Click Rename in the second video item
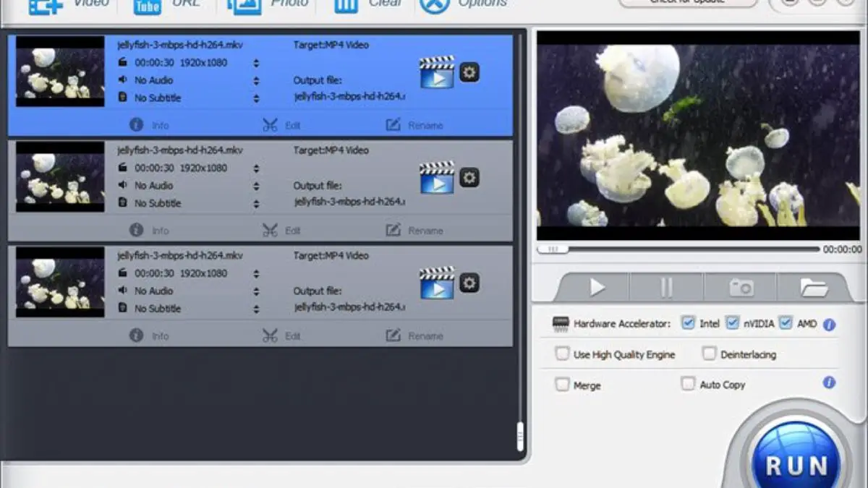 pyautogui.click(x=414, y=231)
